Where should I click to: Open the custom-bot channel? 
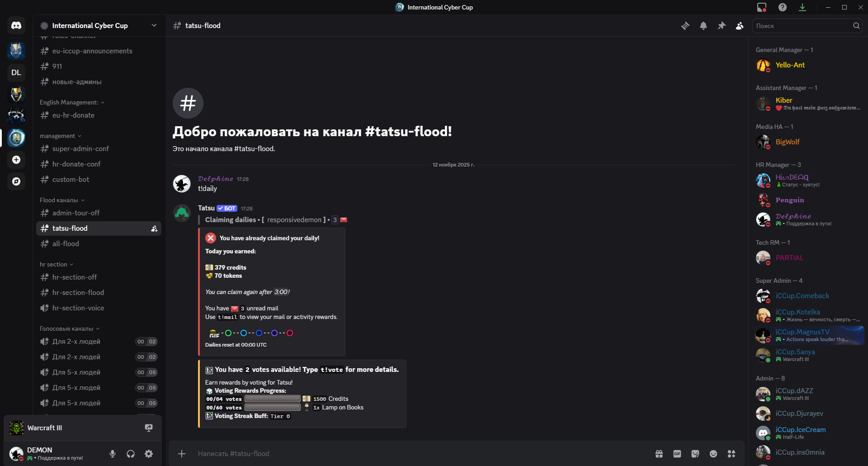pos(99,180)
